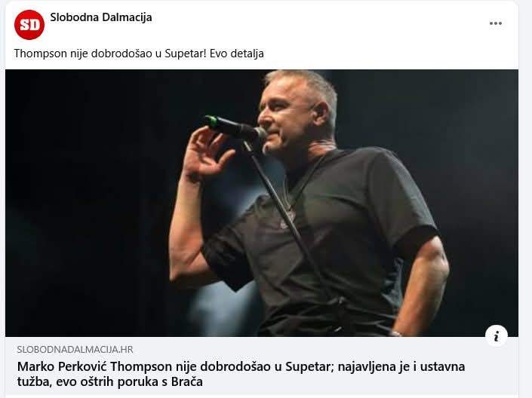Screen dimensions: 532x398
Task: Open the three-dot post options menu
Action: click(495, 23)
